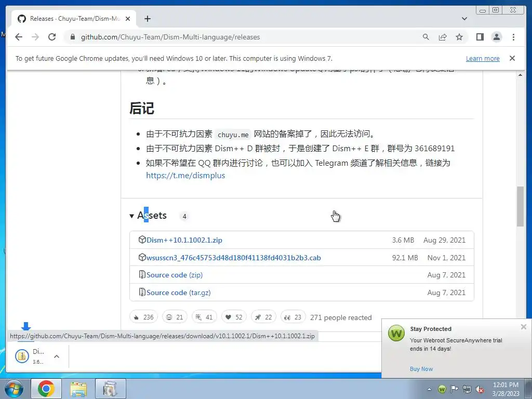The height and width of the screenshot is (399, 532).
Task: Toggle heart reaction with 52
Action: click(x=234, y=317)
